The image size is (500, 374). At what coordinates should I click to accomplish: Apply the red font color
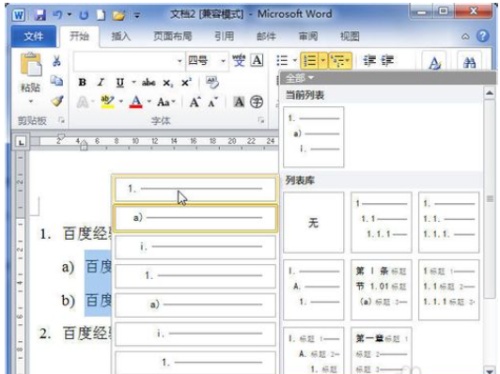(x=136, y=102)
